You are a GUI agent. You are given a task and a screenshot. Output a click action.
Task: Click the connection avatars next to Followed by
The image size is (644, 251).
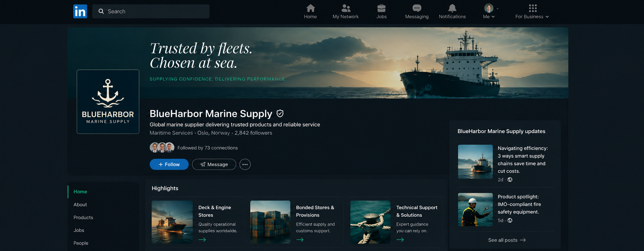click(162, 147)
